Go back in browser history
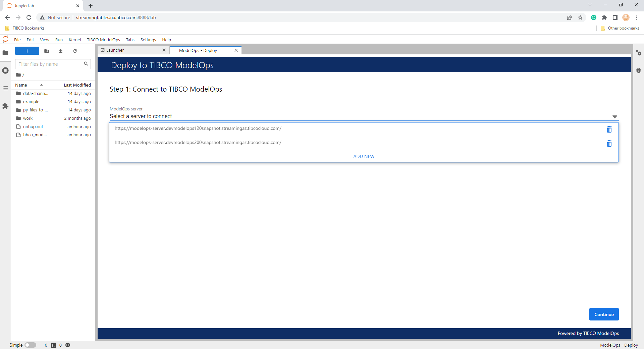Screen dimensions: 644x349 click(7, 17)
